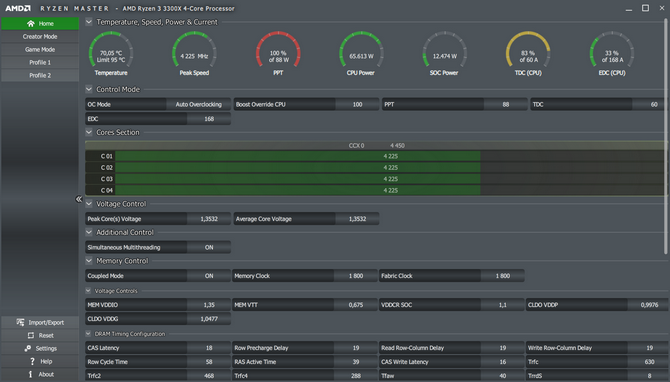Viewport: 670px width, 382px height.
Task: Maximize the Ryzen Master window
Action: (x=645, y=8)
